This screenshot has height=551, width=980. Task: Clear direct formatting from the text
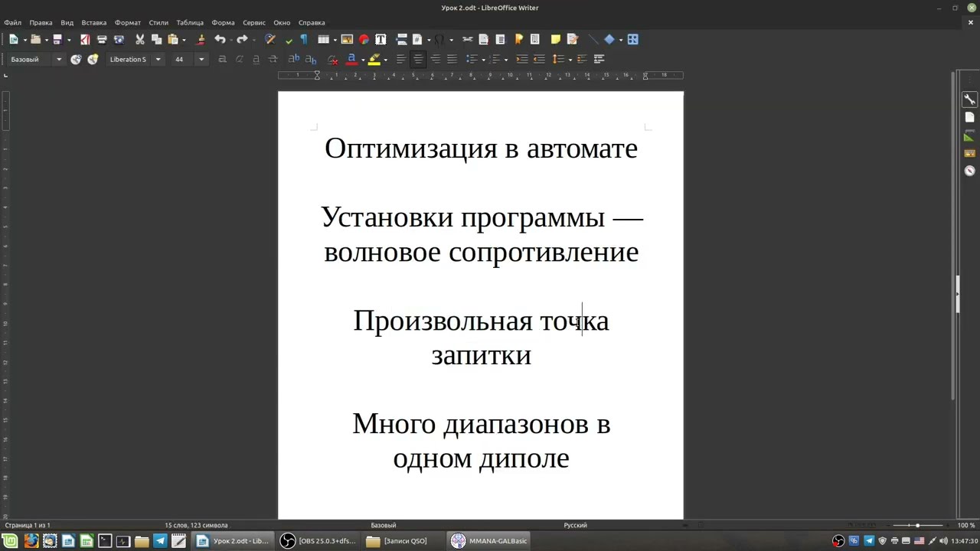pyautogui.click(x=333, y=59)
